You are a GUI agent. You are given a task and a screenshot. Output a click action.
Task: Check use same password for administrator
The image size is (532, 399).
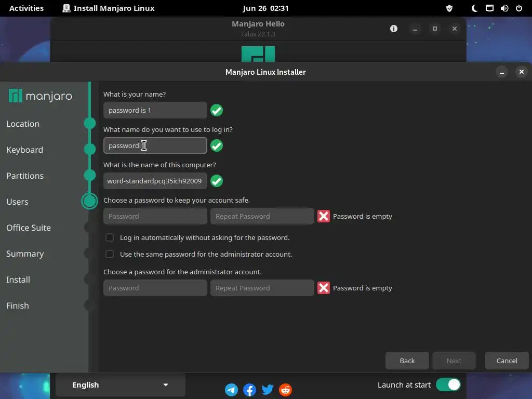(x=109, y=254)
